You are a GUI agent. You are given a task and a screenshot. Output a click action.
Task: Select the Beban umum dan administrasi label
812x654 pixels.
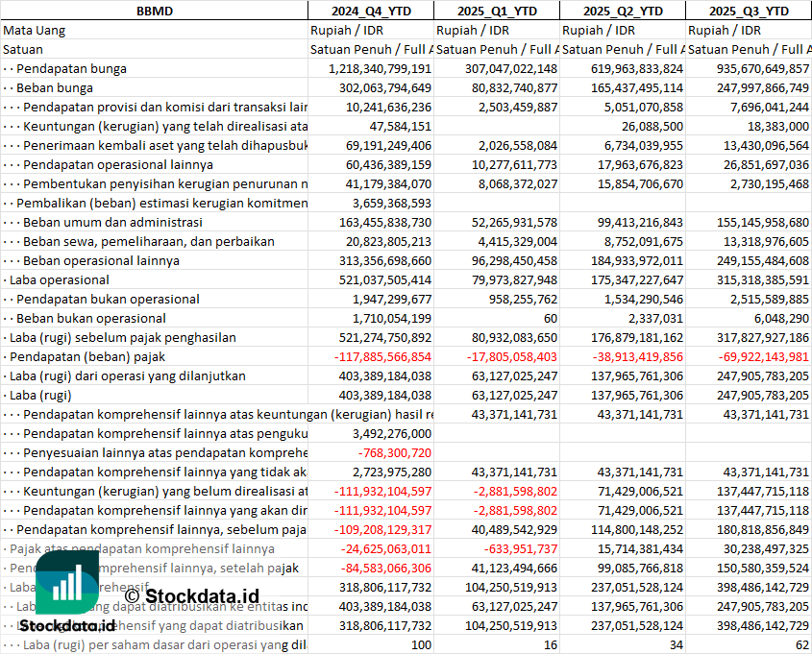(x=112, y=222)
